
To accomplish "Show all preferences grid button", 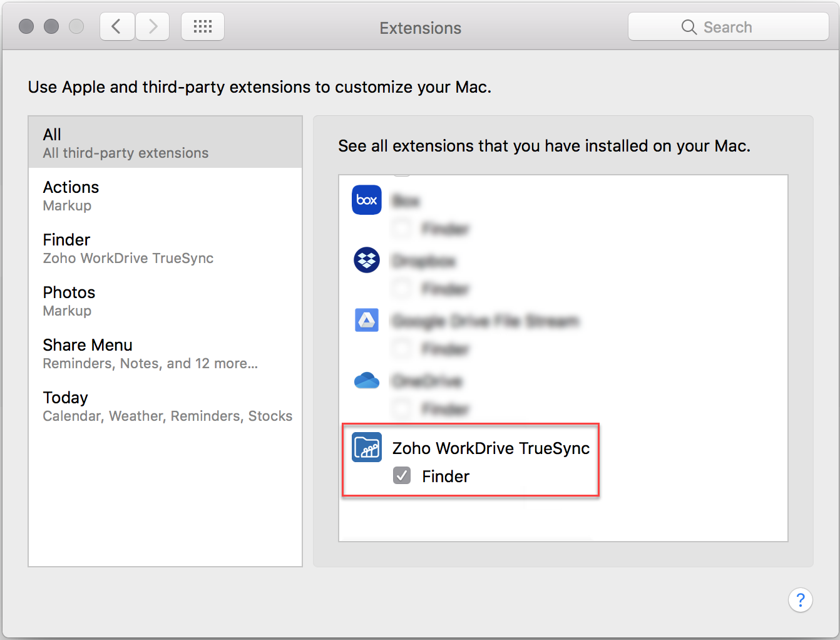I will (203, 27).
